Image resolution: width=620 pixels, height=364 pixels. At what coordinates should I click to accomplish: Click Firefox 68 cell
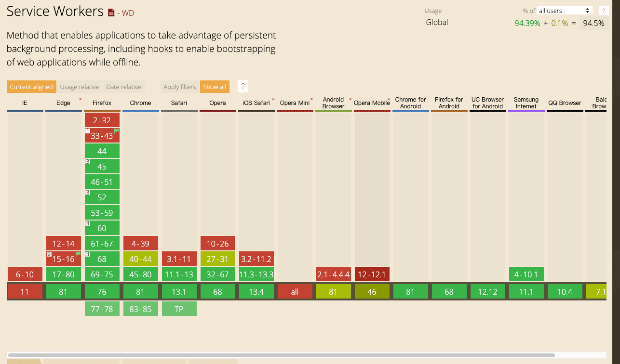[102, 259]
